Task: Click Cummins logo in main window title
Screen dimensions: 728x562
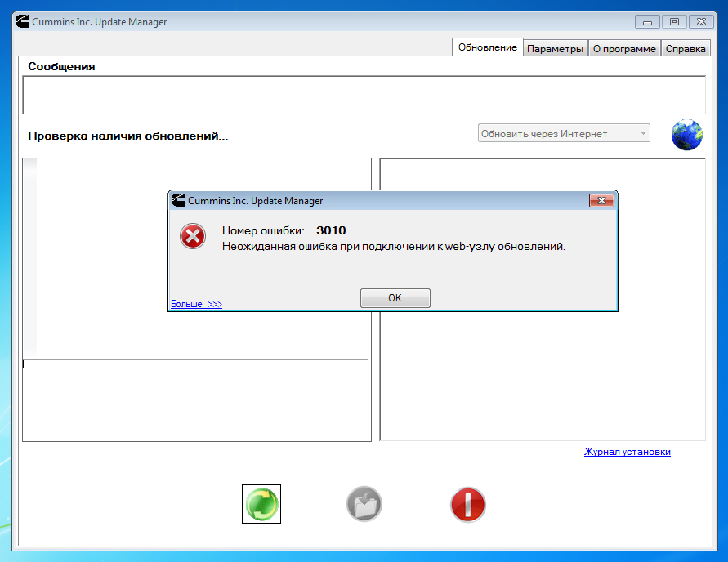Action: click(22, 21)
